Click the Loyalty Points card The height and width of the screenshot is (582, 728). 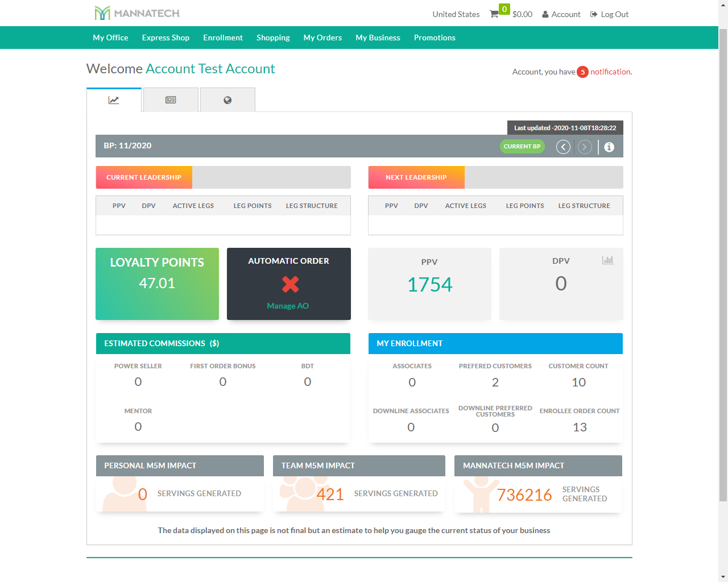point(157,284)
